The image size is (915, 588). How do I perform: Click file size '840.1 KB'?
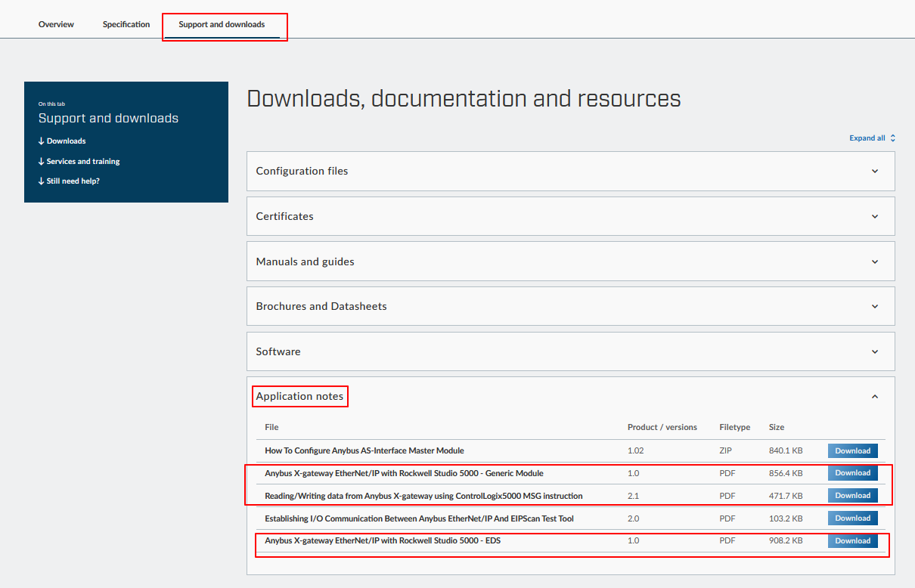pos(786,450)
